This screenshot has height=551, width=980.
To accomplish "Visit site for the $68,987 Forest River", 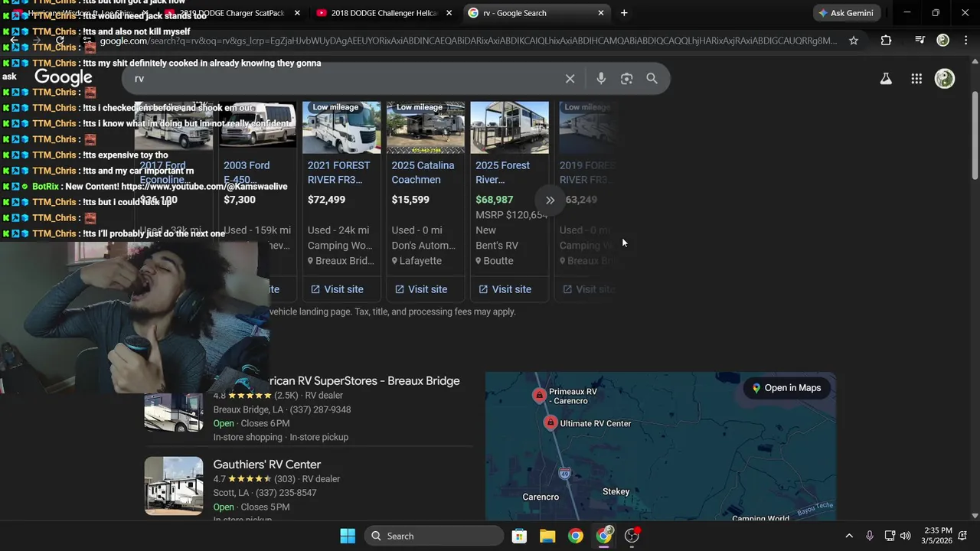I will (x=505, y=289).
